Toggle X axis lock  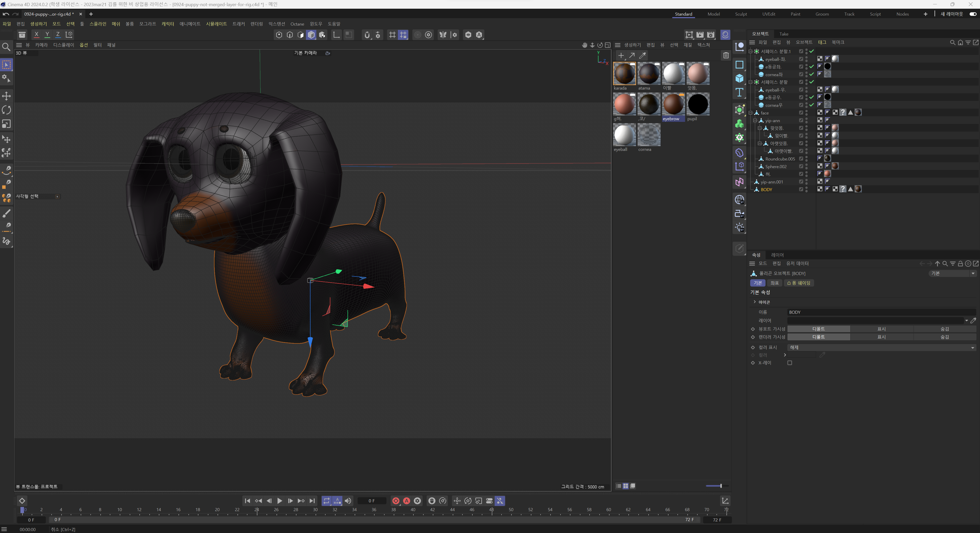[37, 34]
